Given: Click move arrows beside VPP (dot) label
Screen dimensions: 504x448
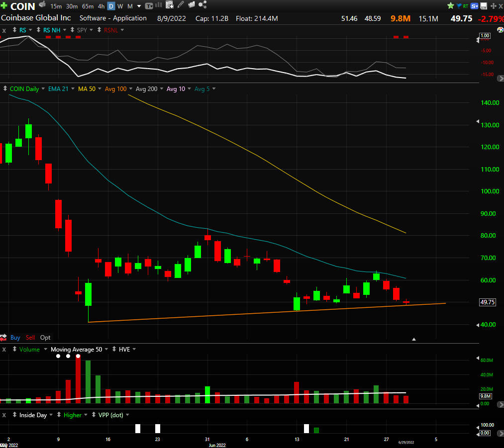Looking at the screenshot, I should point(94,415).
